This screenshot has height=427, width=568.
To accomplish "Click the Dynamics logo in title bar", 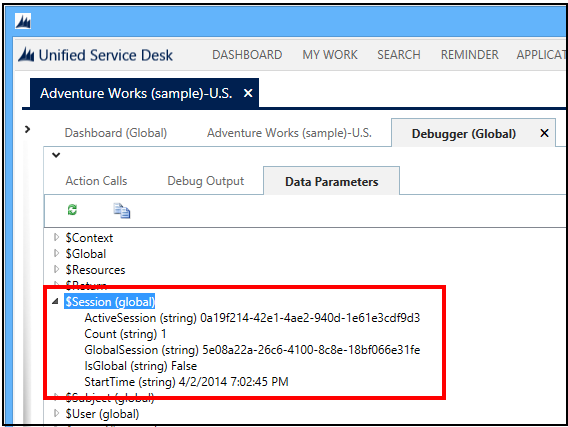I will tap(23, 21).
